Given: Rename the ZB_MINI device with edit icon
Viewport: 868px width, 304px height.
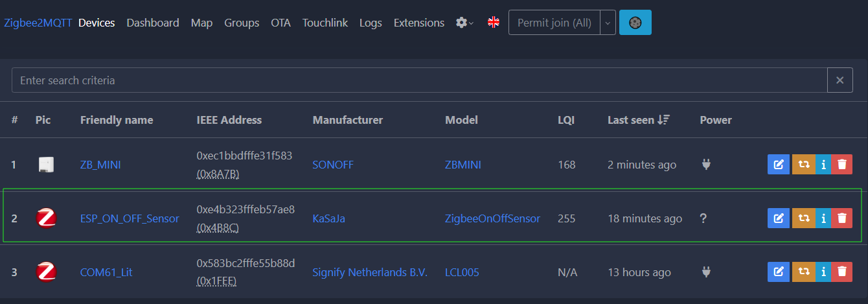Looking at the screenshot, I should (x=779, y=165).
